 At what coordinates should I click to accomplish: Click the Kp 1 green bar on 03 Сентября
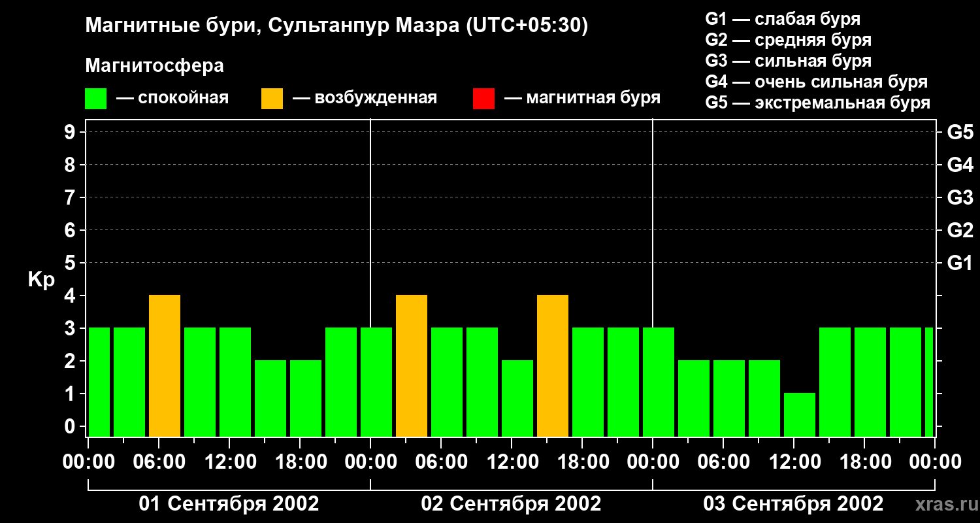800,415
